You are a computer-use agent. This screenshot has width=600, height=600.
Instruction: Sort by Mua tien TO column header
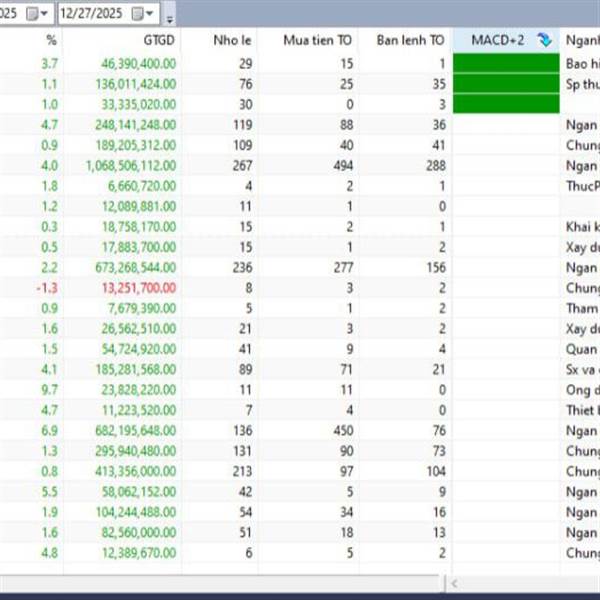click(x=317, y=40)
